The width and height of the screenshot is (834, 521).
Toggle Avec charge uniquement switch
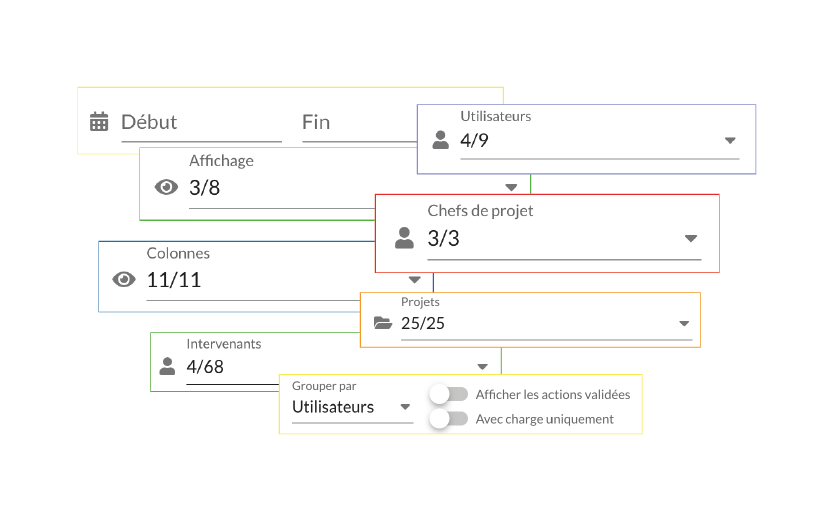point(448,419)
